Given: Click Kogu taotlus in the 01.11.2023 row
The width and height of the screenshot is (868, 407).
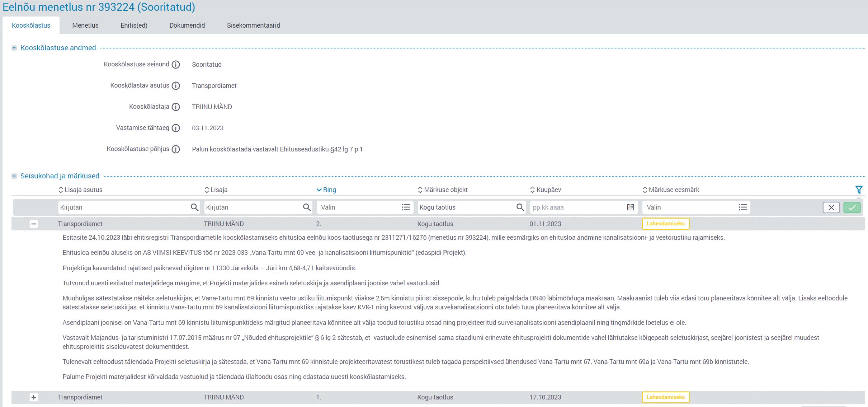Looking at the screenshot, I should tap(435, 224).
